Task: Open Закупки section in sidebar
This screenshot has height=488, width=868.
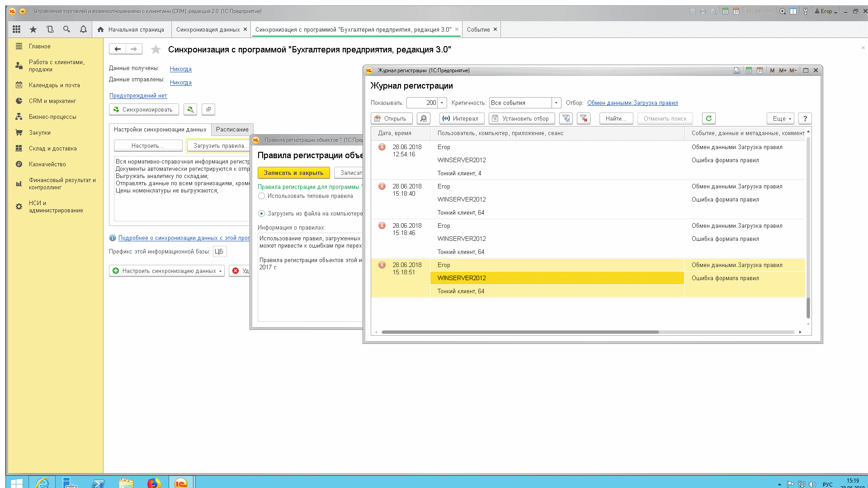Action: [40, 133]
